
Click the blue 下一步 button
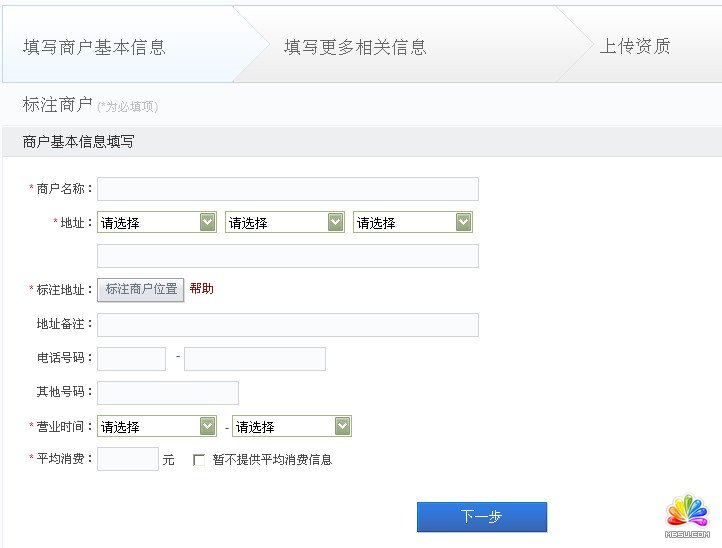(x=481, y=517)
